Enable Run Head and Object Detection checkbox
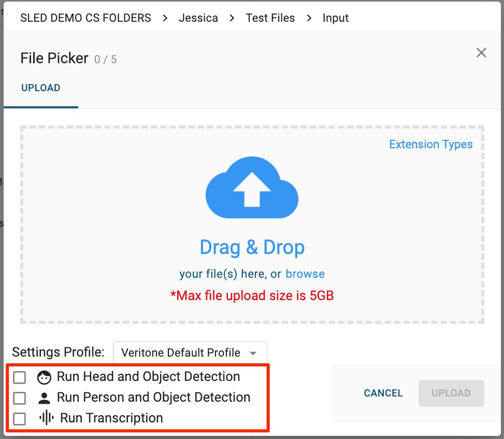The height and width of the screenshot is (439, 504). [x=19, y=377]
